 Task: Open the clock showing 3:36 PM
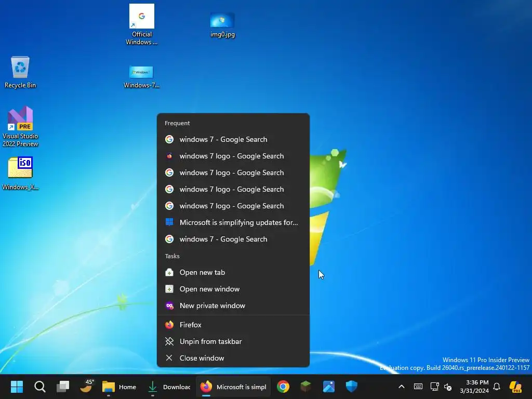474,387
